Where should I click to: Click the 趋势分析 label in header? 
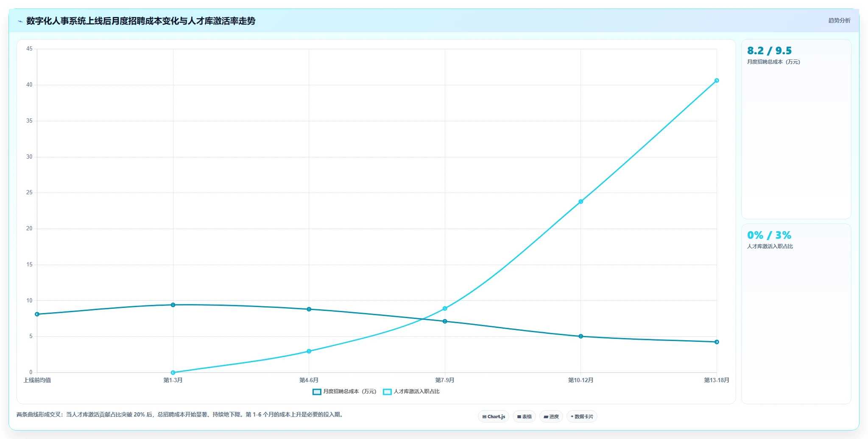[839, 20]
